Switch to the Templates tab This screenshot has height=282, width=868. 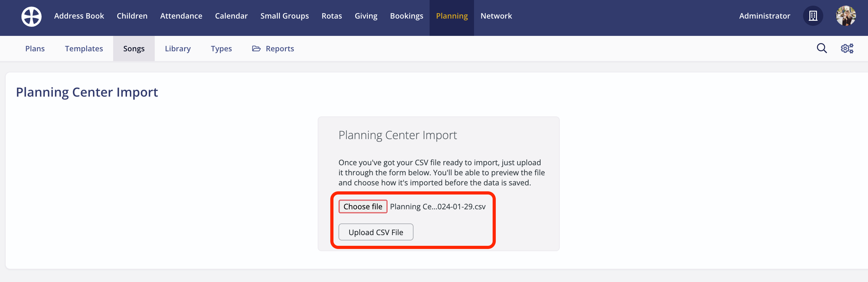(x=84, y=48)
